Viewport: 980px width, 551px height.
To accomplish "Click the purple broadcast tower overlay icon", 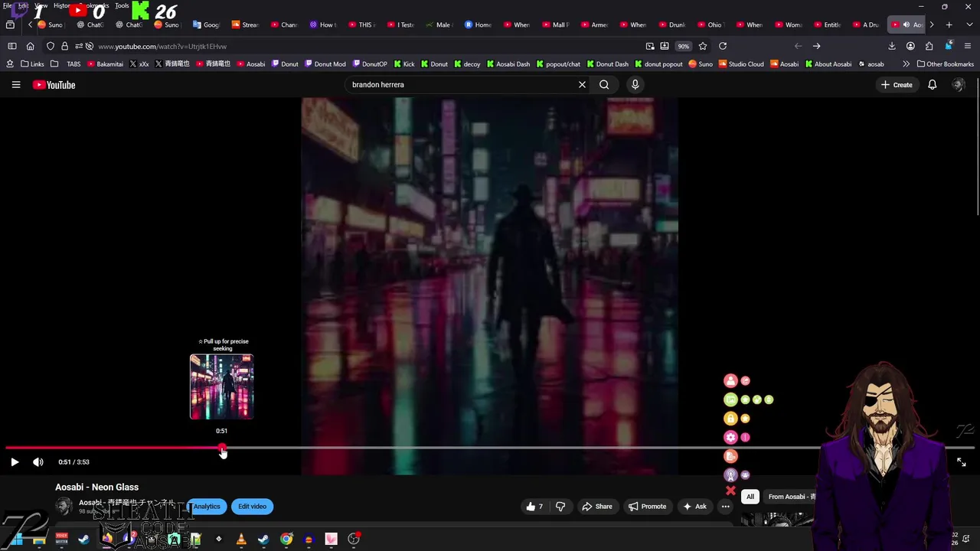I will [730, 475].
